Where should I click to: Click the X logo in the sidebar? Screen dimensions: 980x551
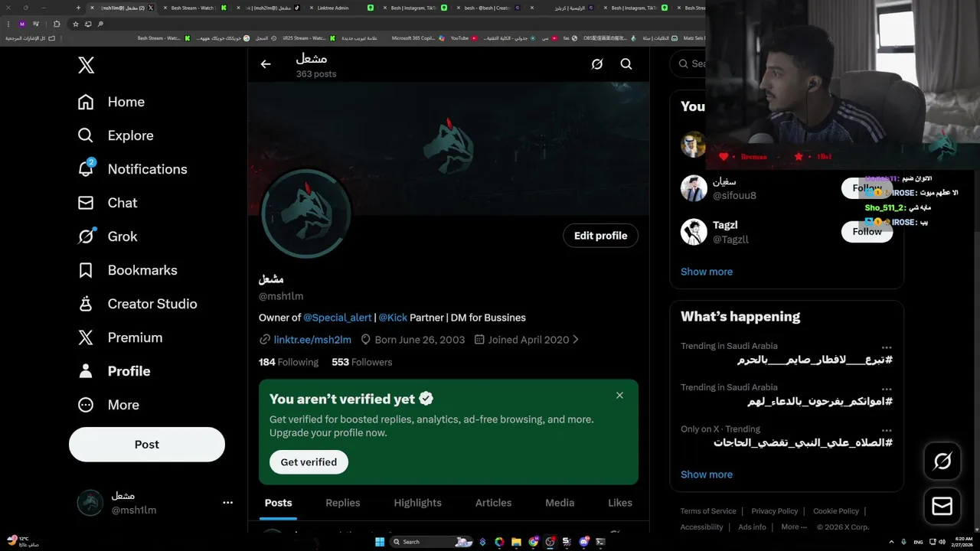[x=86, y=65]
